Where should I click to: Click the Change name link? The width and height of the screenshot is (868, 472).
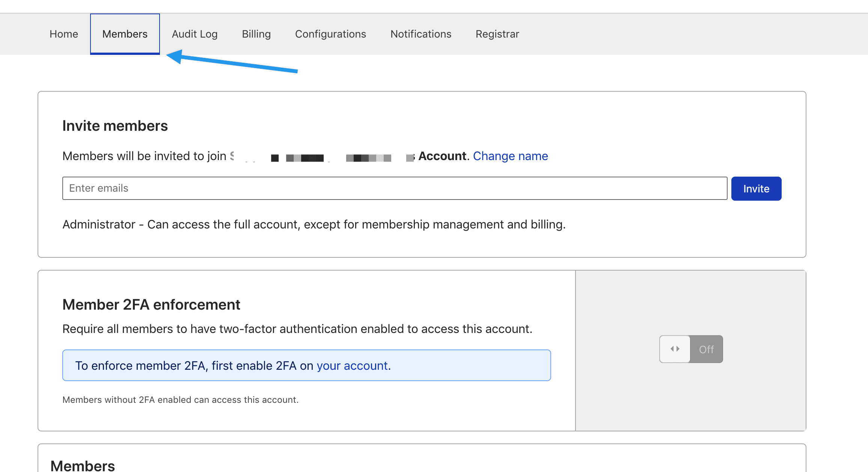510,156
